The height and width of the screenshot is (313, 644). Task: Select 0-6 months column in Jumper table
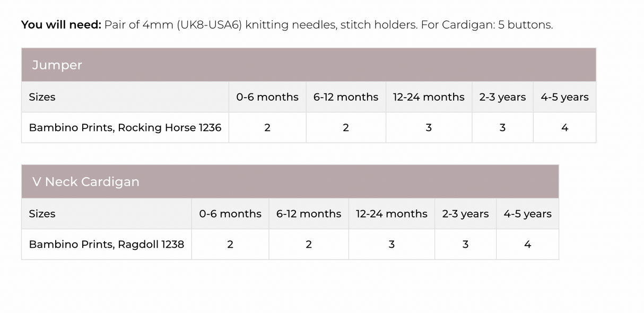tap(267, 97)
